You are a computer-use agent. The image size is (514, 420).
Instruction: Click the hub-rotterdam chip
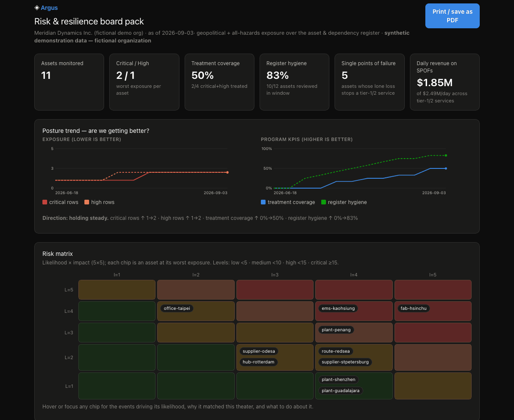pos(258,362)
